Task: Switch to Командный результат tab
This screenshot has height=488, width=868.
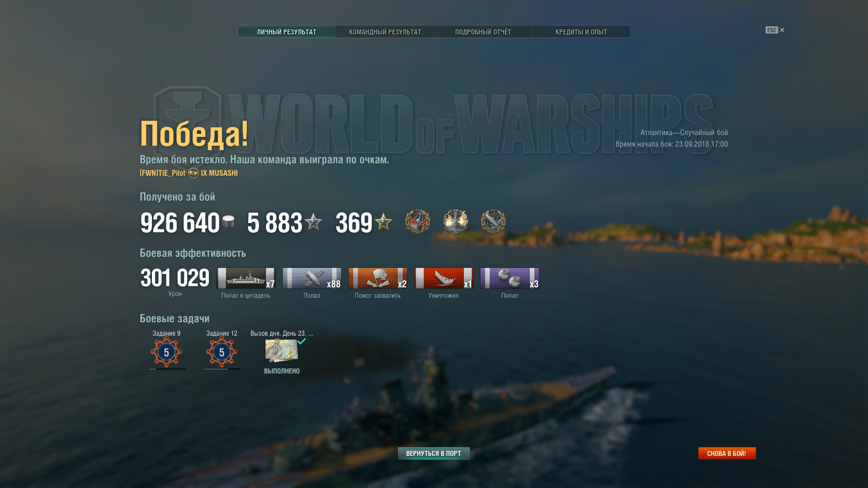Action: tap(385, 32)
